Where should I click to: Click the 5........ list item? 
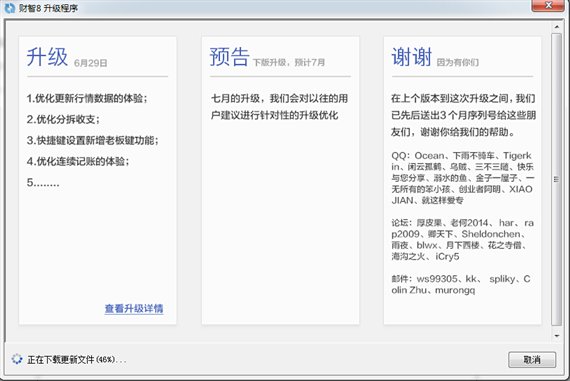(43, 183)
